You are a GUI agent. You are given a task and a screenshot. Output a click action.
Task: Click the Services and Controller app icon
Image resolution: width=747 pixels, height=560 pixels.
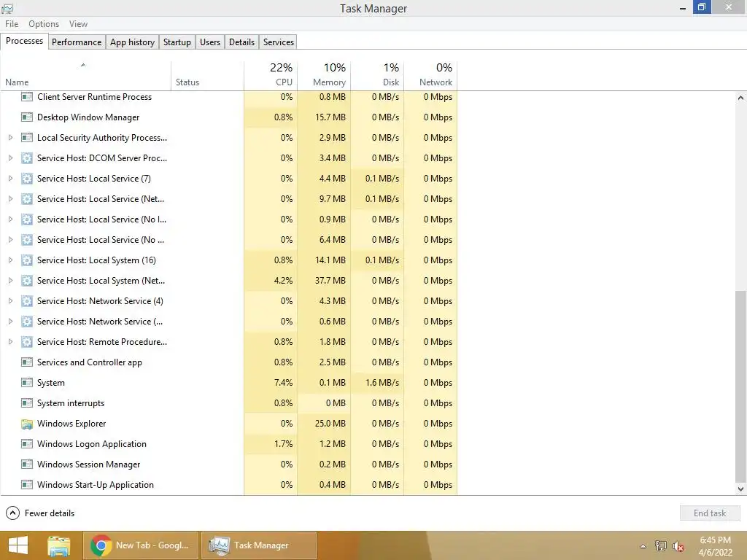(27, 362)
